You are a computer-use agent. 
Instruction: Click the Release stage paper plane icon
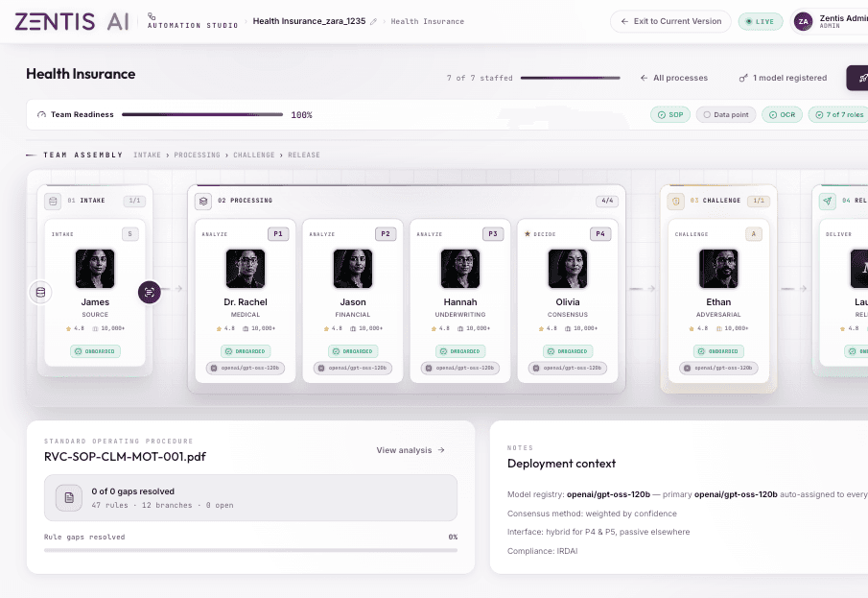click(x=828, y=201)
